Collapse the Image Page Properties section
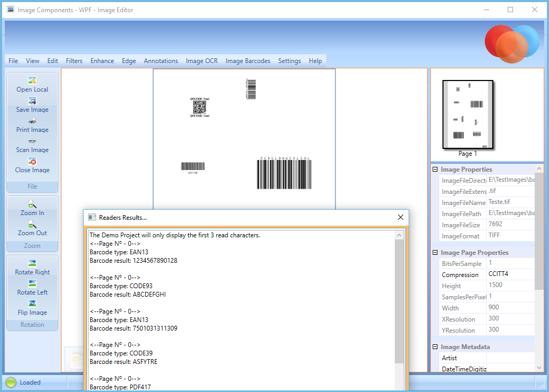549x392 pixels. (x=435, y=252)
